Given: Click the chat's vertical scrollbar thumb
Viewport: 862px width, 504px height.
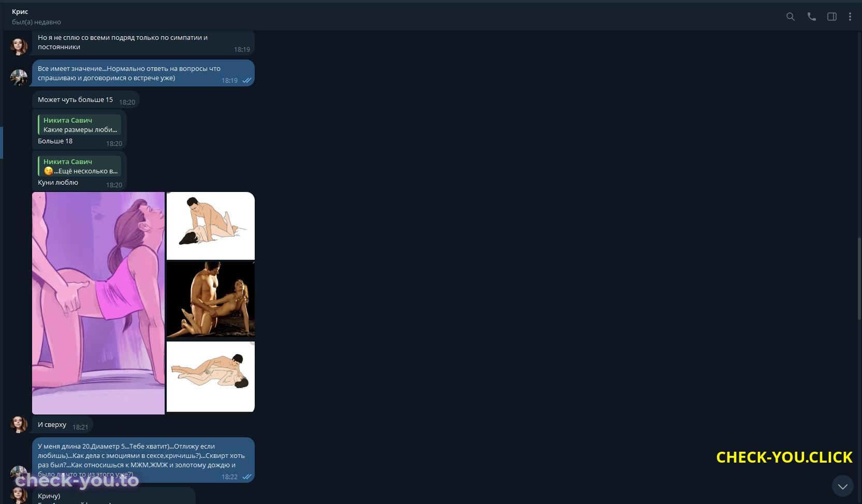Looking at the screenshot, I should coord(859,278).
